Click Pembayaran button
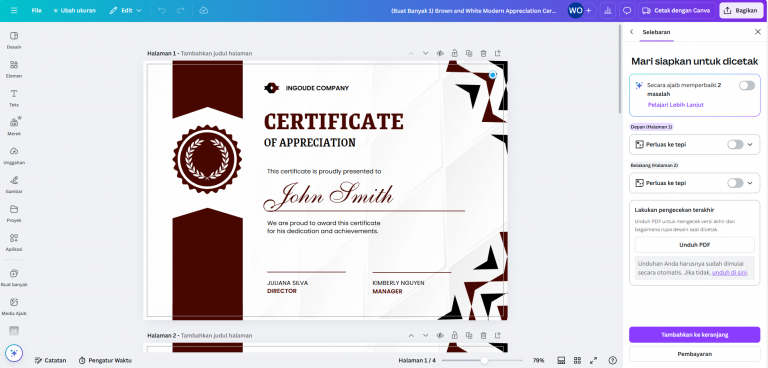The image size is (768, 368). [x=695, y=354]
